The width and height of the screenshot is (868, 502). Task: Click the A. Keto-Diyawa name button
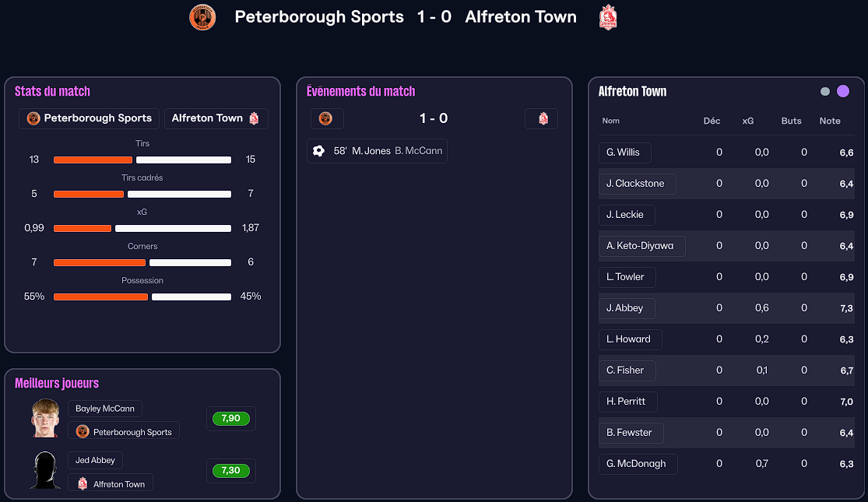coord(641,246)
